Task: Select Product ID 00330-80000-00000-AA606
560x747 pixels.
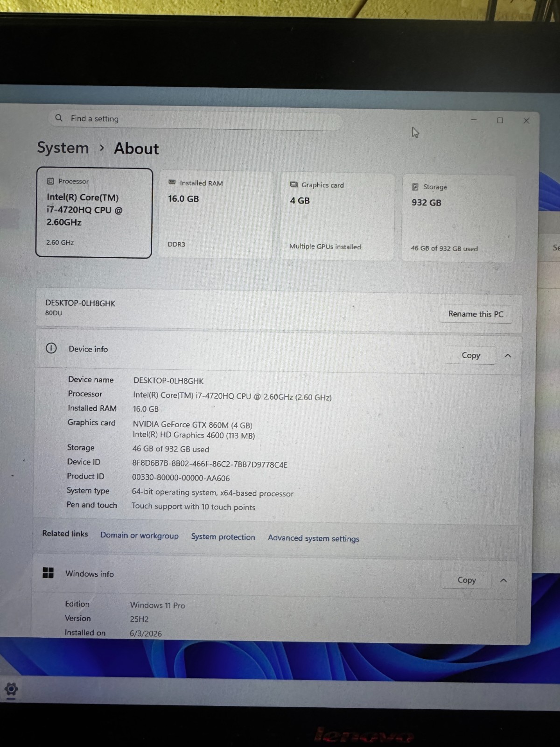Action: click(x=181, y=478)
